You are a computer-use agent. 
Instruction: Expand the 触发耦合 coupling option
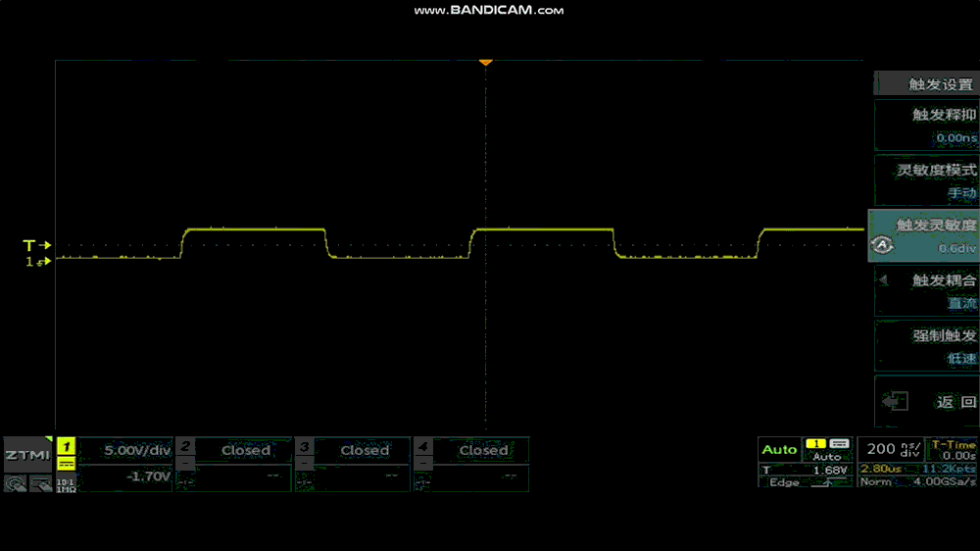tap(925, 291)
